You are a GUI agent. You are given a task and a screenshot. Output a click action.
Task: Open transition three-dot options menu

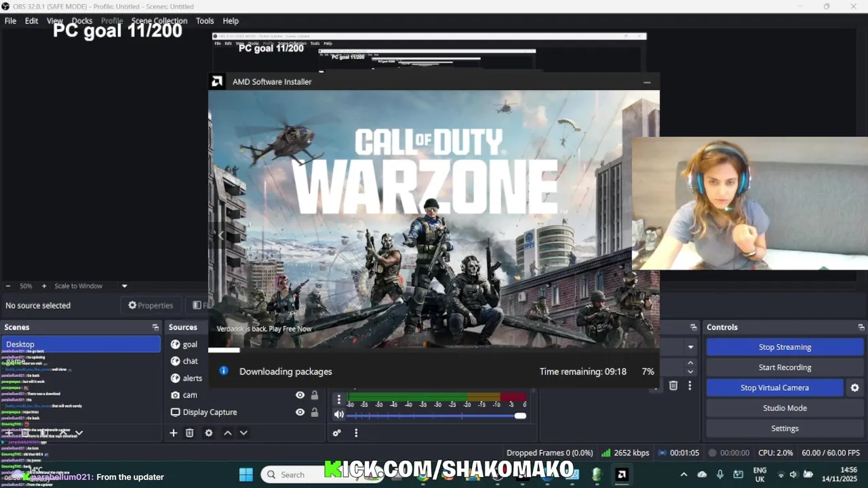coord(690,386)
